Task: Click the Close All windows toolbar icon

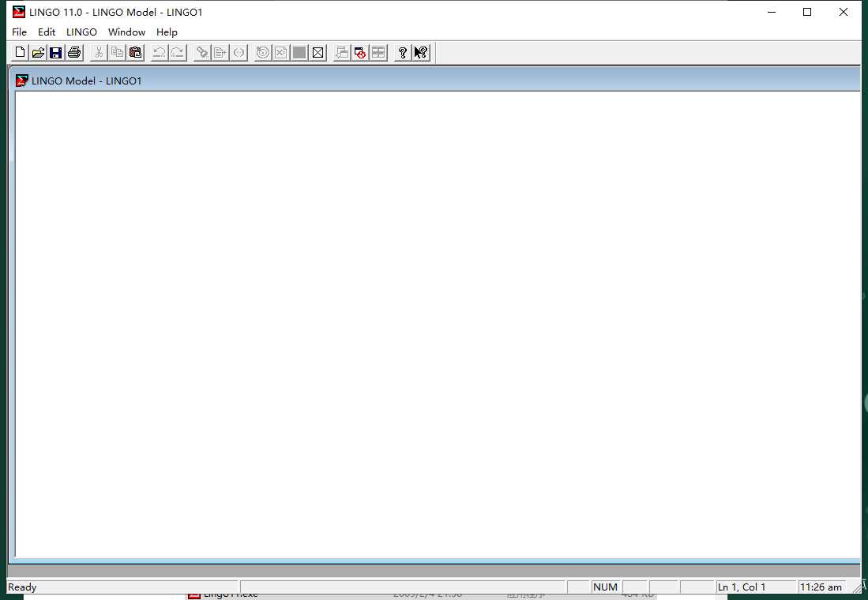Action: coord(360,53)
